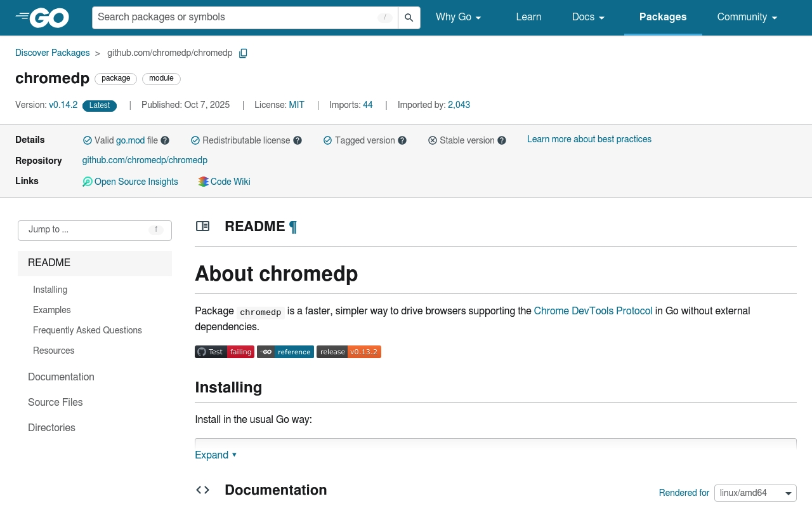
Task: Open the Learn menu item
Action: [528, 18]
